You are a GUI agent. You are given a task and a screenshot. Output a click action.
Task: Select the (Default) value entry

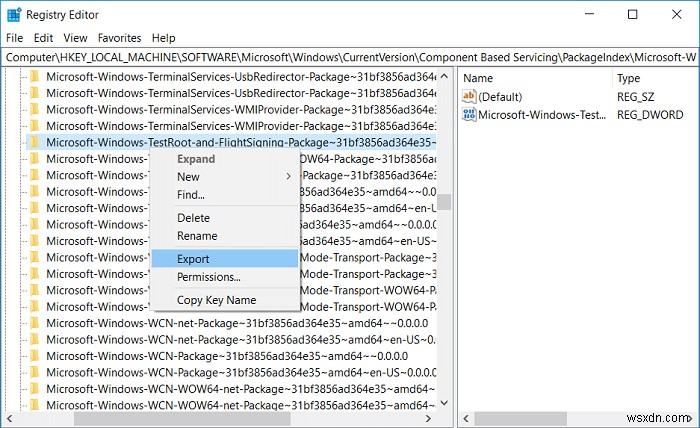[x=500, y=97]
